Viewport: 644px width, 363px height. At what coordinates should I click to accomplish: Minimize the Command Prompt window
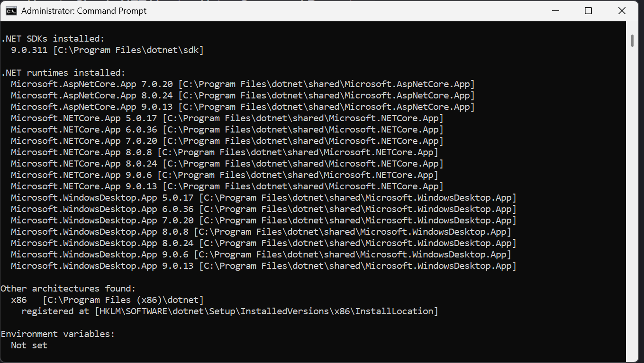tap(555, 10)
